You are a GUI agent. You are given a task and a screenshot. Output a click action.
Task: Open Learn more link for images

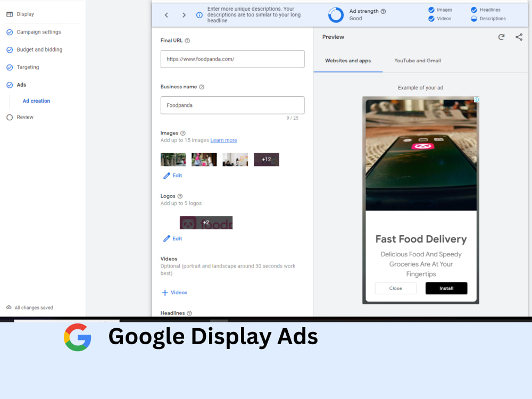click(x=223, y=140)
